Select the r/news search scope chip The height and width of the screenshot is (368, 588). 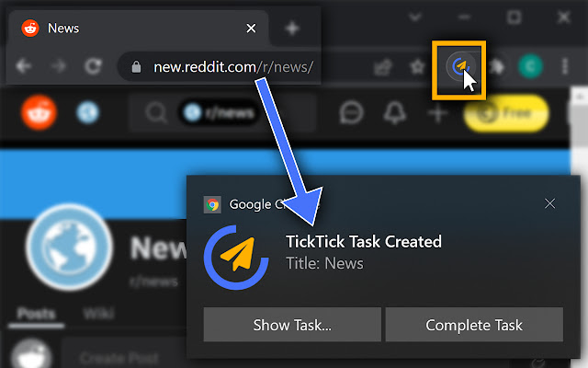pos(219,112)
